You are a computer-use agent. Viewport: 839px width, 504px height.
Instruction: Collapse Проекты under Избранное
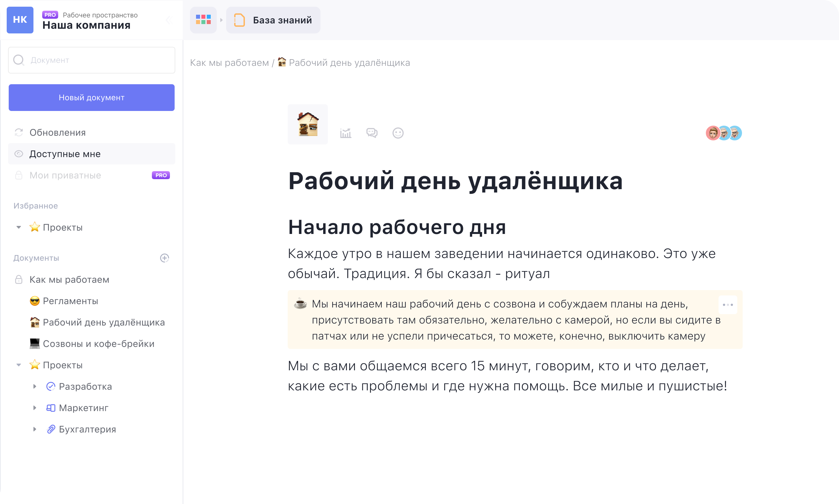tap(19, 228)
